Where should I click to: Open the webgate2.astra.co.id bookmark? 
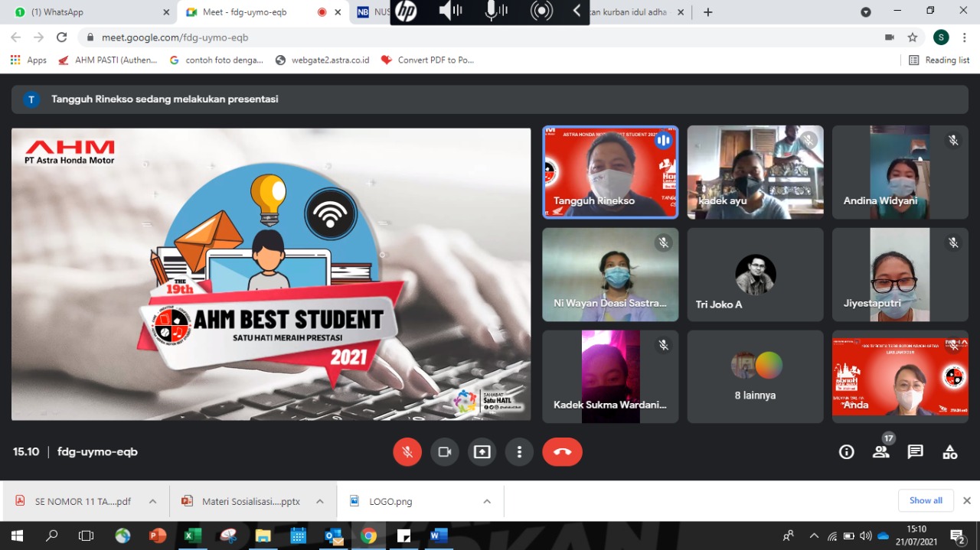322,60
